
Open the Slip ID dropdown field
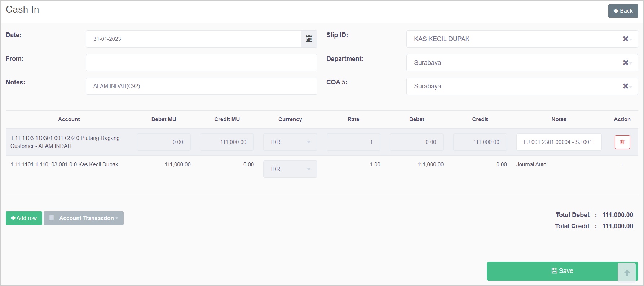coord(512,39)
